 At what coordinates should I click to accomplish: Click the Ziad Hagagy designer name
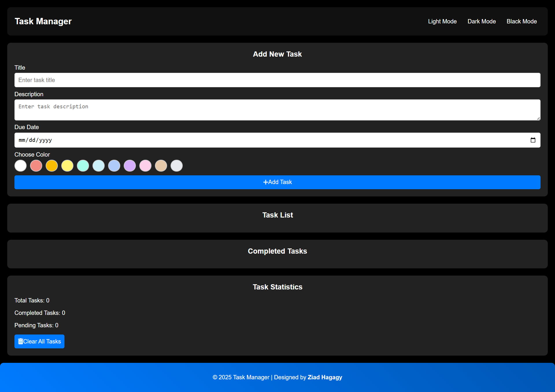[325, 377]
